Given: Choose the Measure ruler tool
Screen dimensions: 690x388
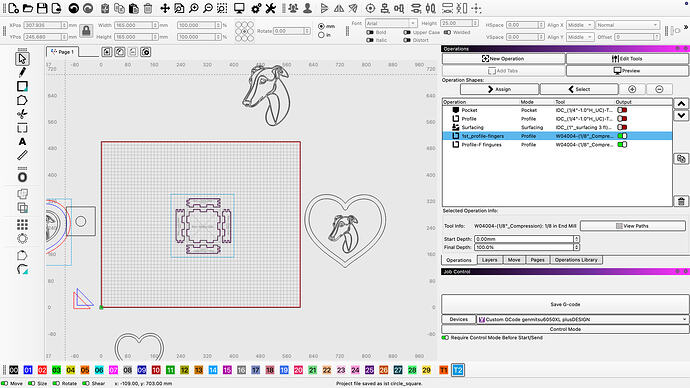Looking at the screenshot, I should pyautogui.click(x=22, y=155).
